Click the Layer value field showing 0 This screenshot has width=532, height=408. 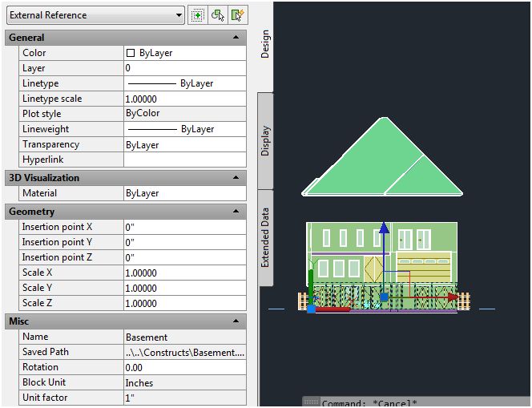[185, 68]
